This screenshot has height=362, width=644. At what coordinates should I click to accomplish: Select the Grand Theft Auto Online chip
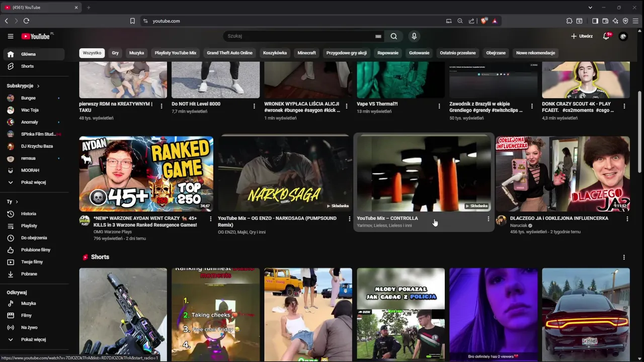[229, 53]
